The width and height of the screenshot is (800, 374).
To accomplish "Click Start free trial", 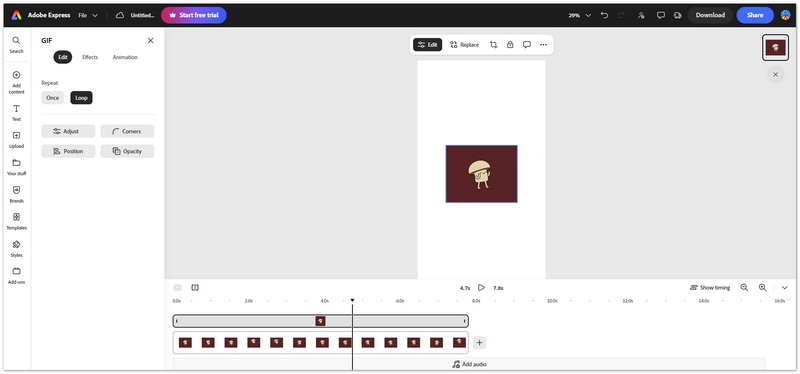I will tap(194, 15).
